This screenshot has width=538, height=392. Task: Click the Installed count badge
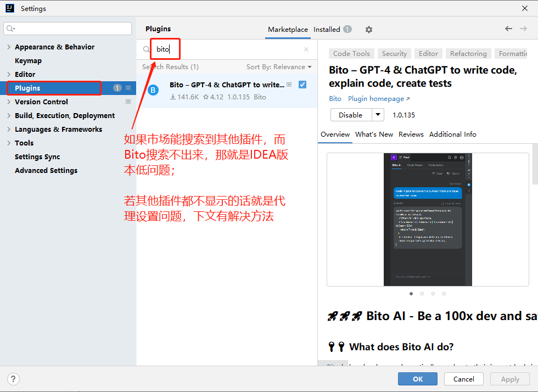pos(348,29)
